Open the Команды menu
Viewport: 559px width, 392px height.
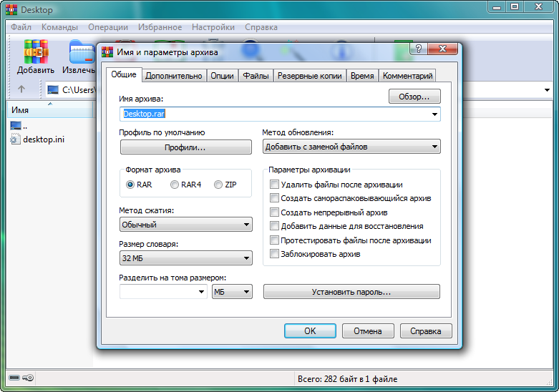tap(59, 27)
